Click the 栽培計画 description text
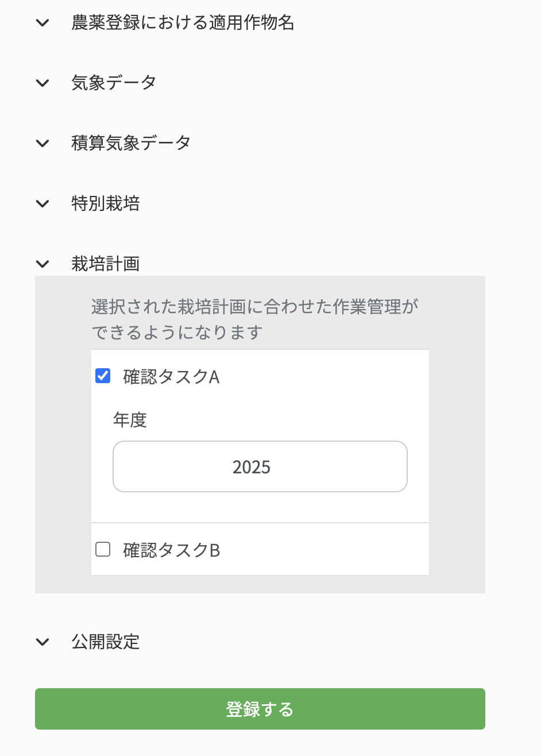541x756 pixels. 255,319
